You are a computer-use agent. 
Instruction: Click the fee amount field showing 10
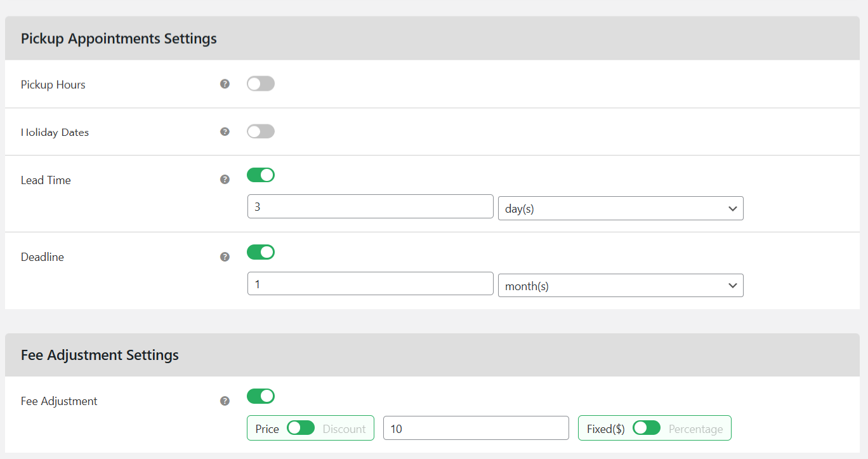(476, 428)
